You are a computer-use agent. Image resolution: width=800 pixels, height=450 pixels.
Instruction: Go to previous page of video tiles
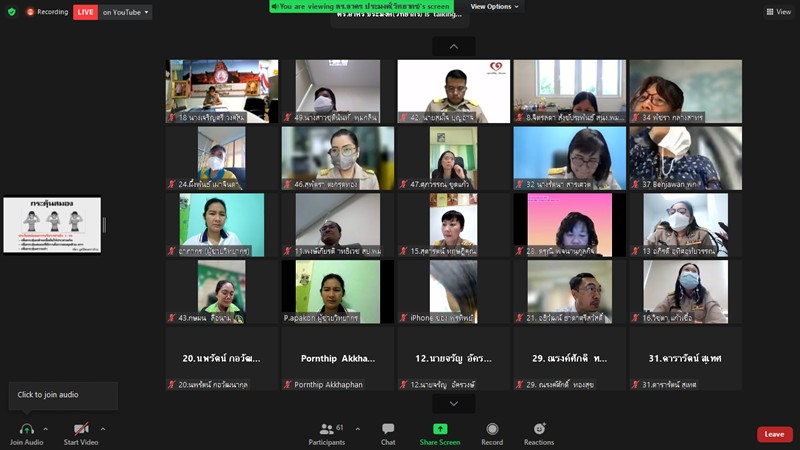point(454,46)
